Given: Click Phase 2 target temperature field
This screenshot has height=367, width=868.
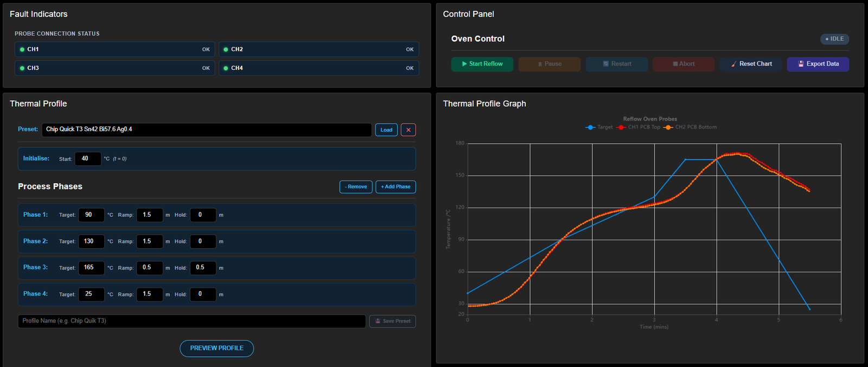Looking at the screenshot, I should click(x=92, y=242).
